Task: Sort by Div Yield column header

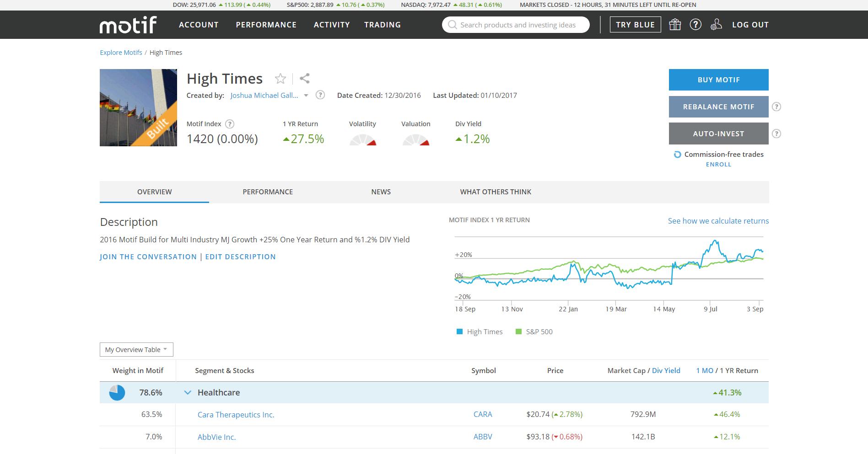Action: 666,371
